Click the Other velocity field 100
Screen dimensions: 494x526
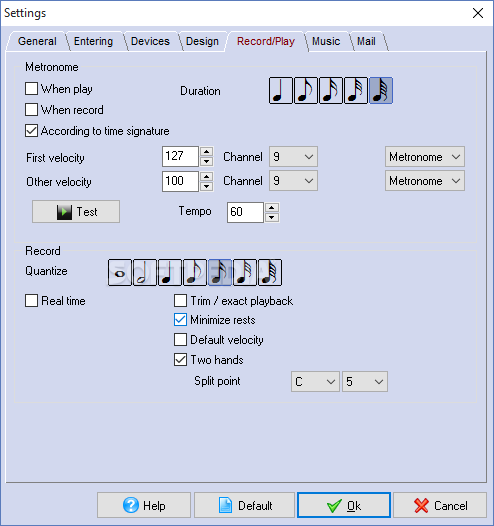click(180, 181)
